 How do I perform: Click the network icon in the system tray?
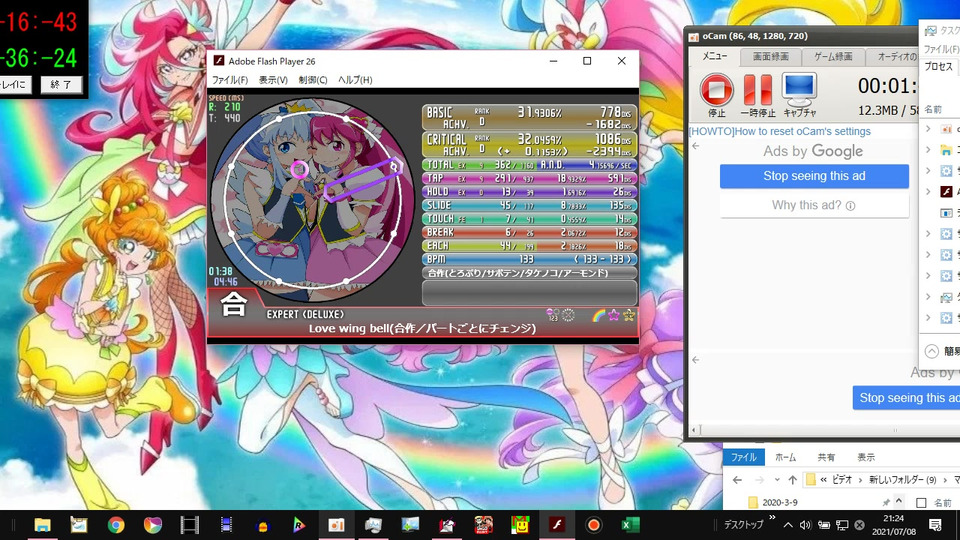[842, 525]
